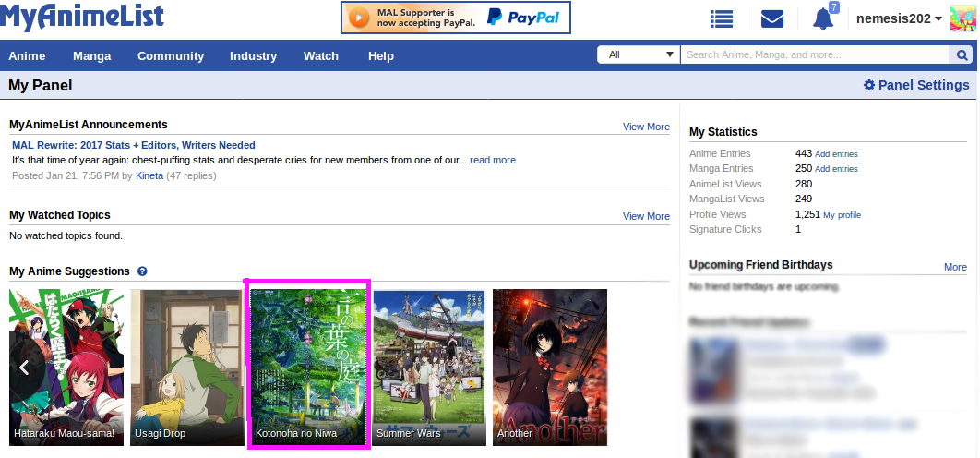Click the previous arrow on suggestions carousel
This screenshot has height=458, width=980.
pyautogui.click(x=25, y=368)
